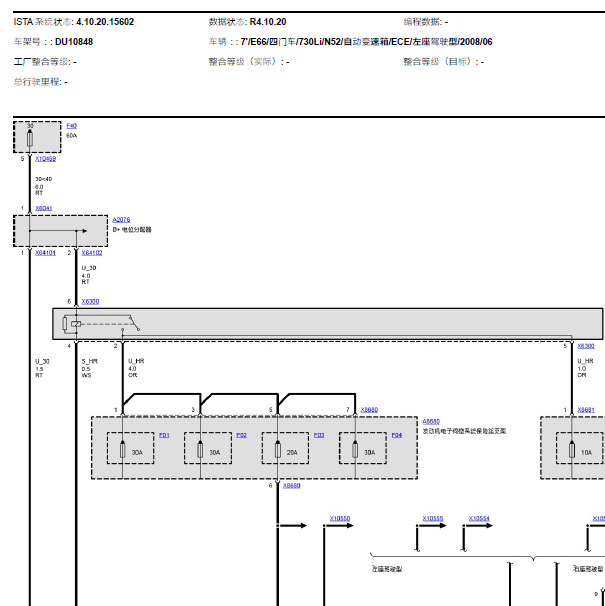Select the relay coil symbol in the X6300 module
Screen dimensions: 605x606
(x=76, y=324)
